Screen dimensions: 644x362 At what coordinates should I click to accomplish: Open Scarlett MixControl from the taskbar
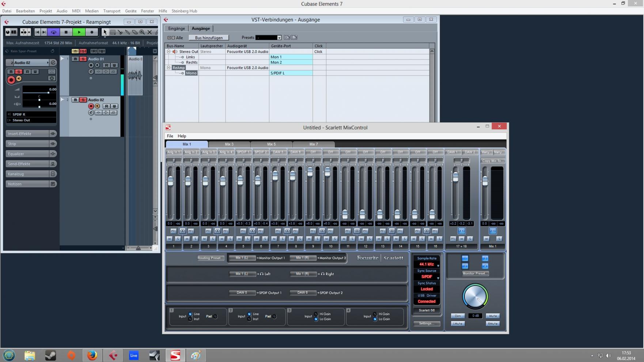coord(175,355)
